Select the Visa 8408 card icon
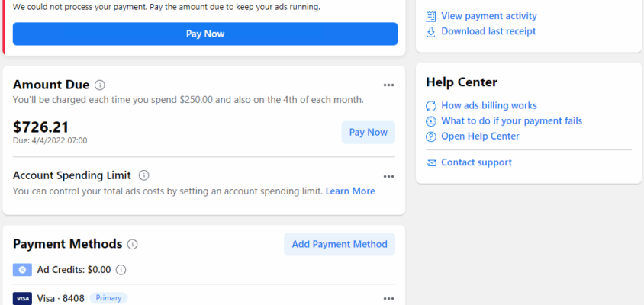This screenshot has width=644, height=305. click(x=22, y=298)
